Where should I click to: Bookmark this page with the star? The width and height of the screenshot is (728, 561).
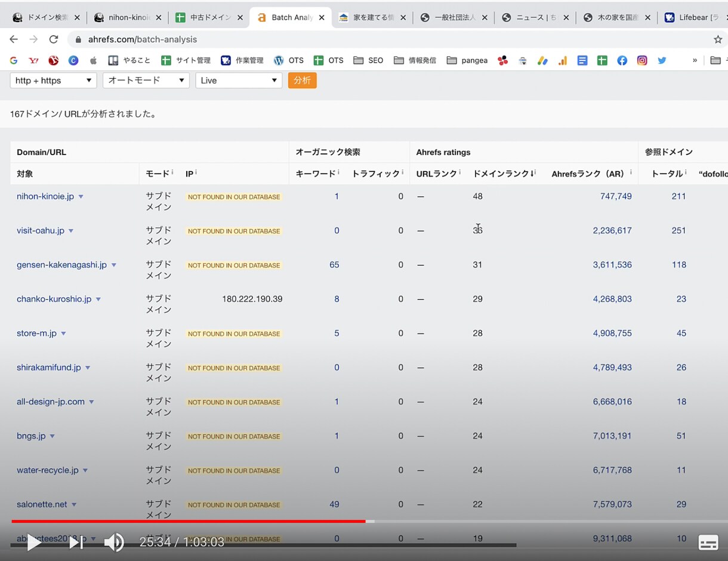coord(718,39)
